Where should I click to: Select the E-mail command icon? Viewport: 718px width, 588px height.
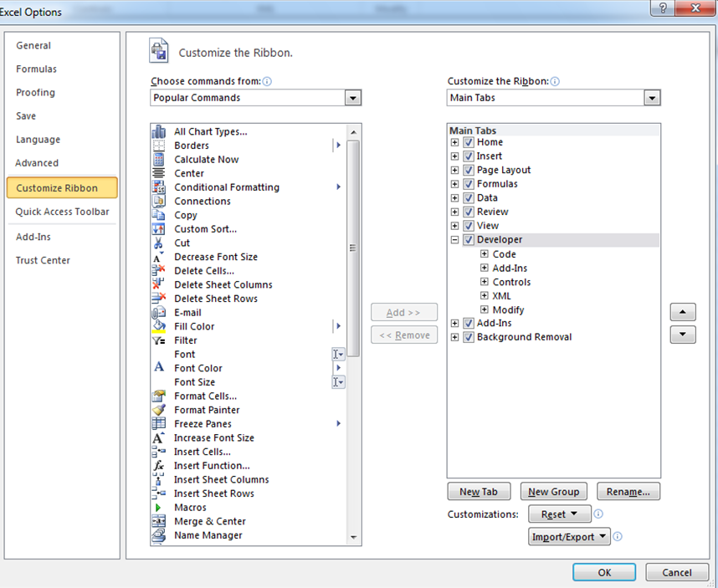(x=158, y=313)
